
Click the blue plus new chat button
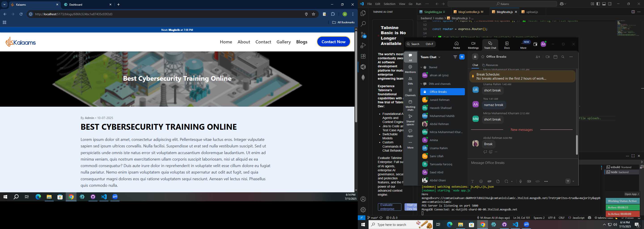coord(462,57)
